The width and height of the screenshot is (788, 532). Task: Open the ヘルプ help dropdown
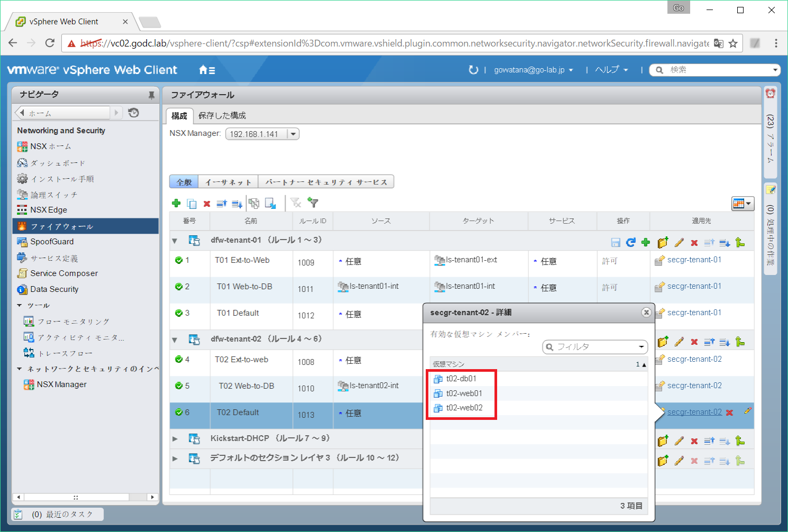coord(612,70)
